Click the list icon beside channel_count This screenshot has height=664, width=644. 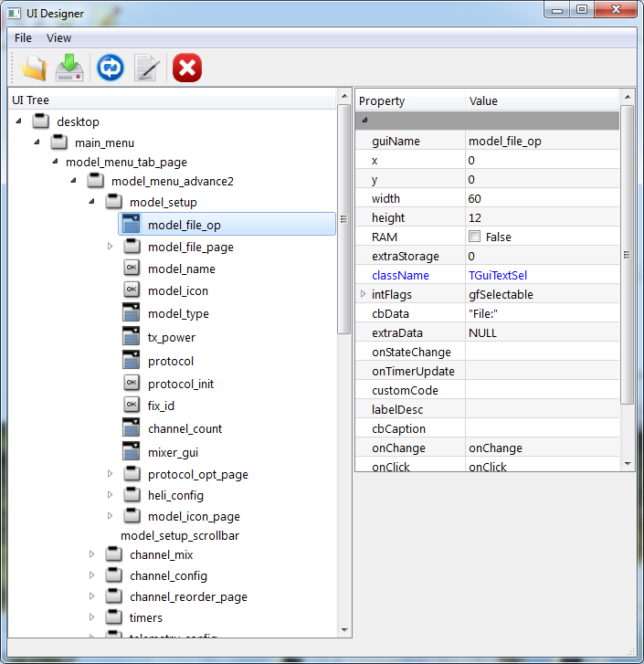coord(131,427)
